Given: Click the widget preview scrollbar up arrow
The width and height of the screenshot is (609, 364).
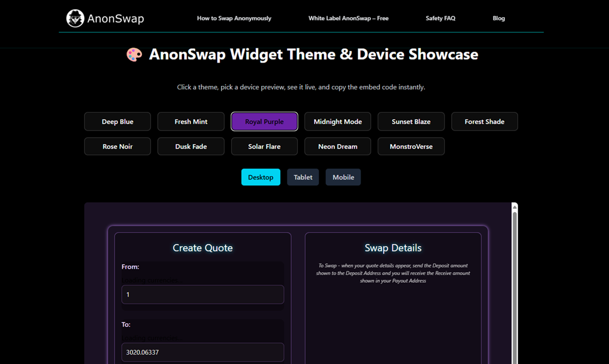Looking at the screenshot, I should click(515, 207).
